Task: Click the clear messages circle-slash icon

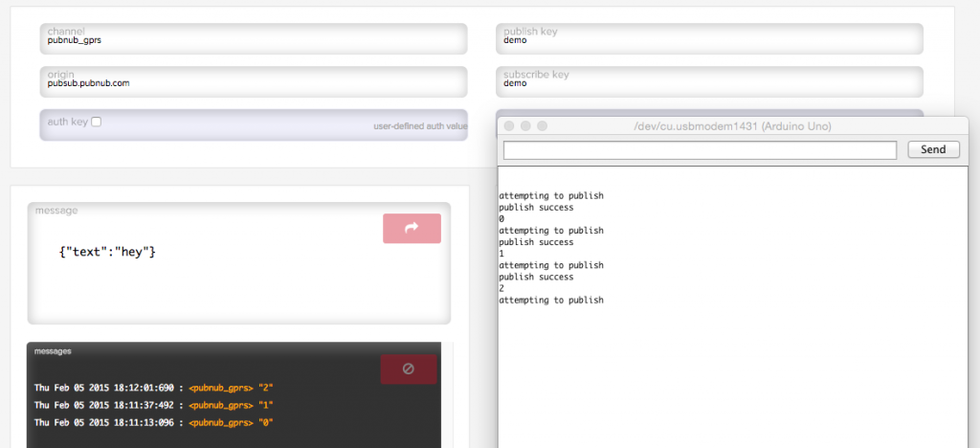Action: point(409,369)
